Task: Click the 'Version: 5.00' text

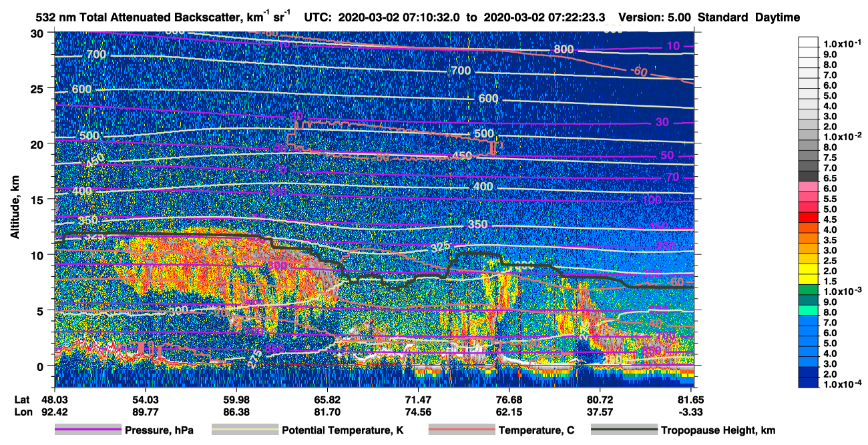Action: click(654, 17)
